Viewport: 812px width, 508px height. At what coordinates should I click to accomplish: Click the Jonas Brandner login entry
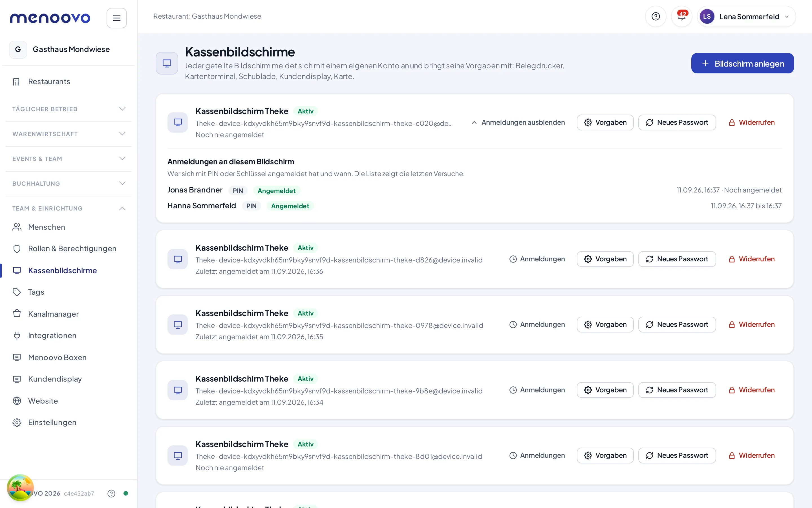[x=474, y=190]
